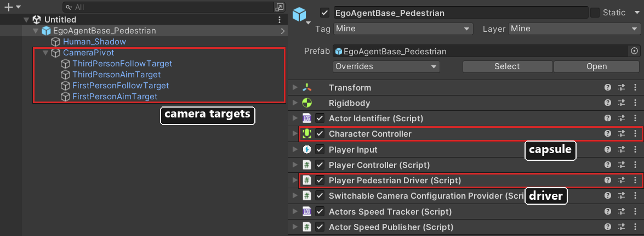644x236 pixels.
Task: Disable the Player Input checkbox
Action: coord(320,149)
